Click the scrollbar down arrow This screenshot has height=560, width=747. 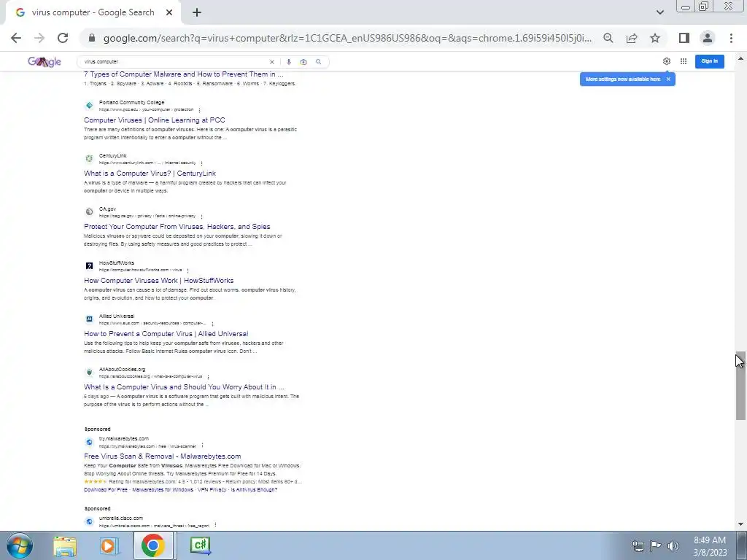click(x=740, y=524)
